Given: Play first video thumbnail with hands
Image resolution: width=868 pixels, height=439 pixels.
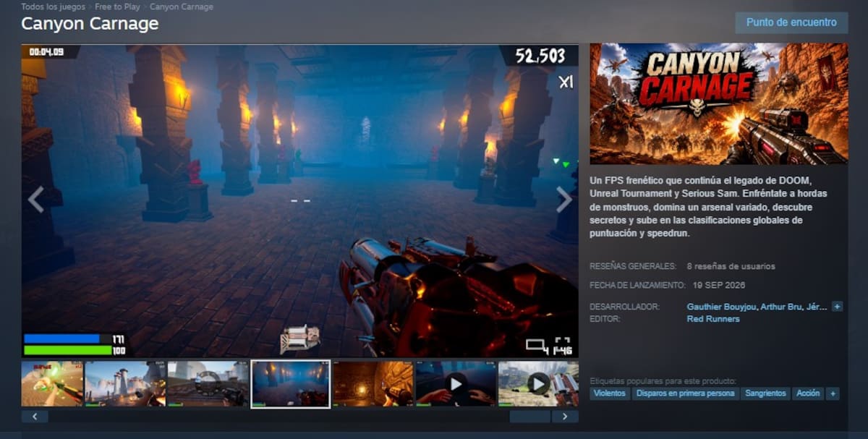Looking at the screenshot, I should pyautogui.click(x=456, y=383).
